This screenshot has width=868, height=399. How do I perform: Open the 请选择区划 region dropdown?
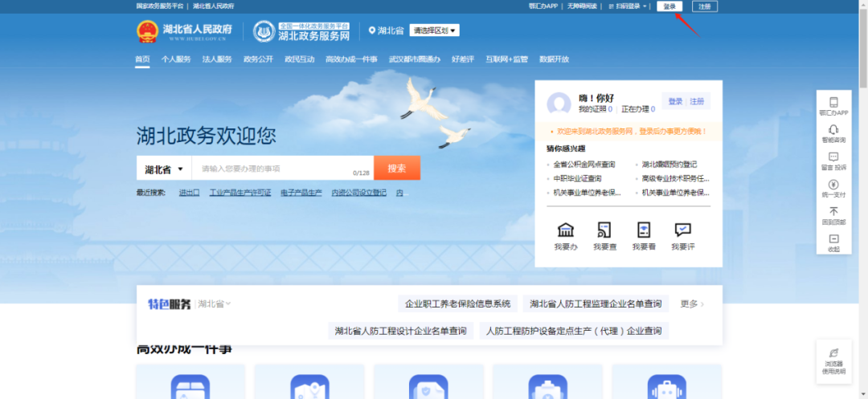[x=434, y=31]
